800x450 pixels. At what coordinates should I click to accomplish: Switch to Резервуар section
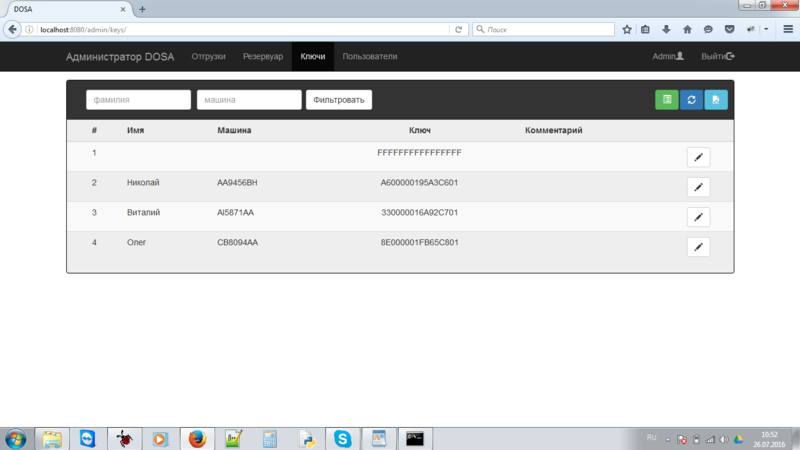[x=263, y=56]
